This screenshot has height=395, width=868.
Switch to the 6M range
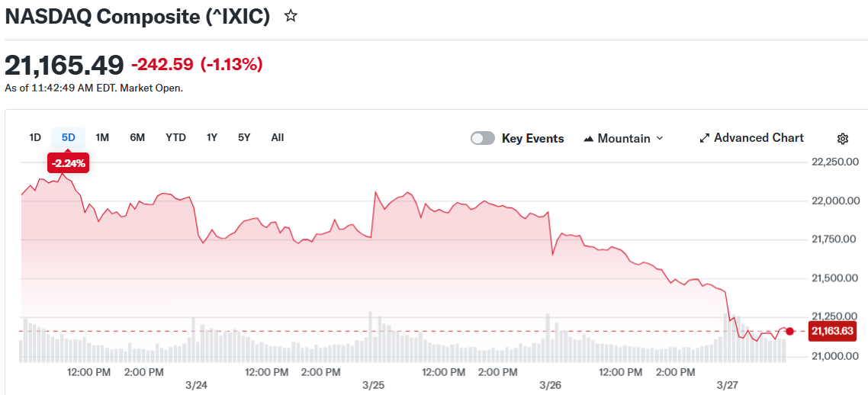[137, 138]
